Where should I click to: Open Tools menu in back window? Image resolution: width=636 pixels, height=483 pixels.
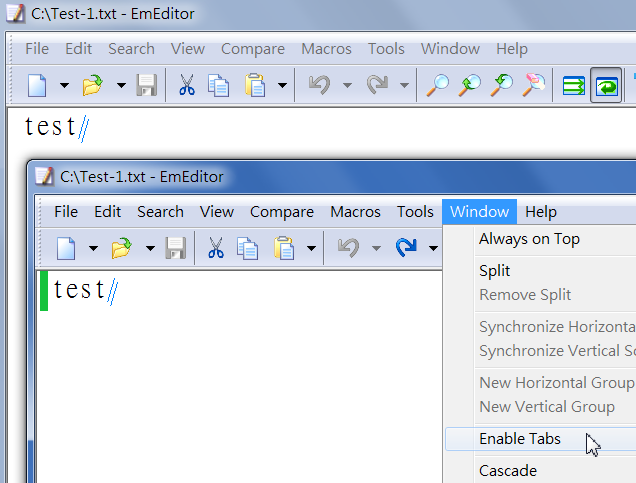pyautogui.click(x=386, y=49)
